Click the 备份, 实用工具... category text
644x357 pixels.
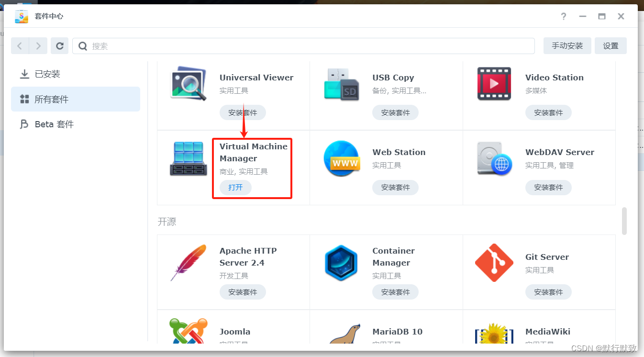(400, 90)
